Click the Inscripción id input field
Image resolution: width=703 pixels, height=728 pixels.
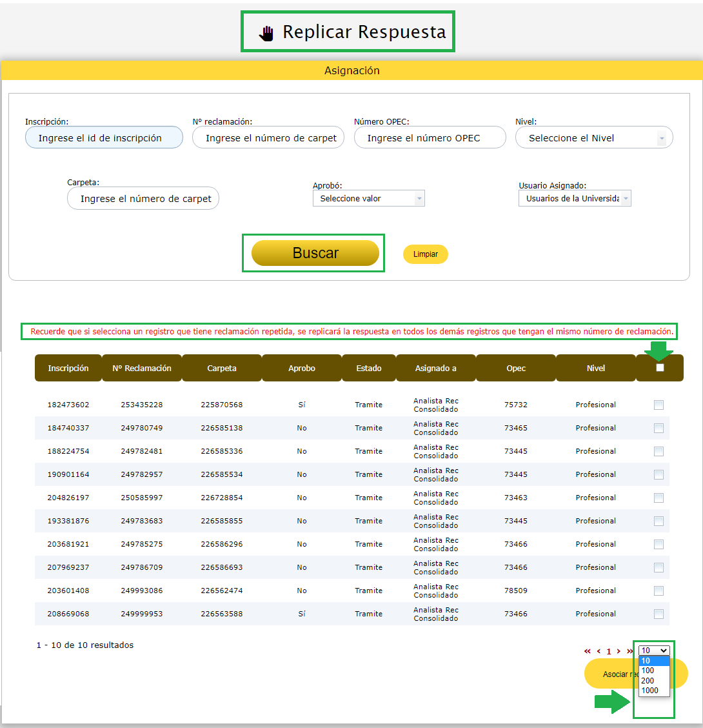[104, 138]
